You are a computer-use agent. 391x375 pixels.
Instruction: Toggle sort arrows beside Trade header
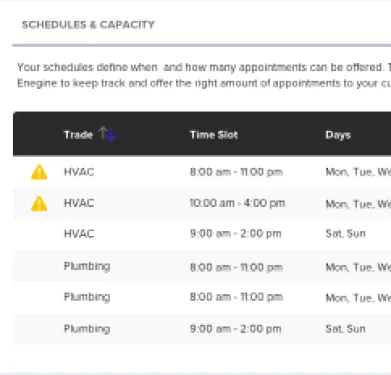[107, 134]
